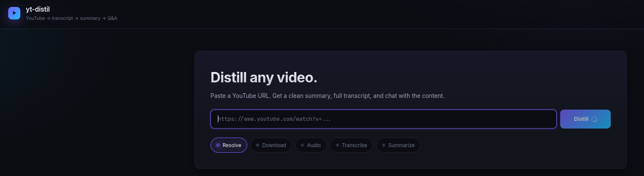Click the yt-distil app title
The width and height of the screenshot is (644, 176).
[x=38, y=9]
